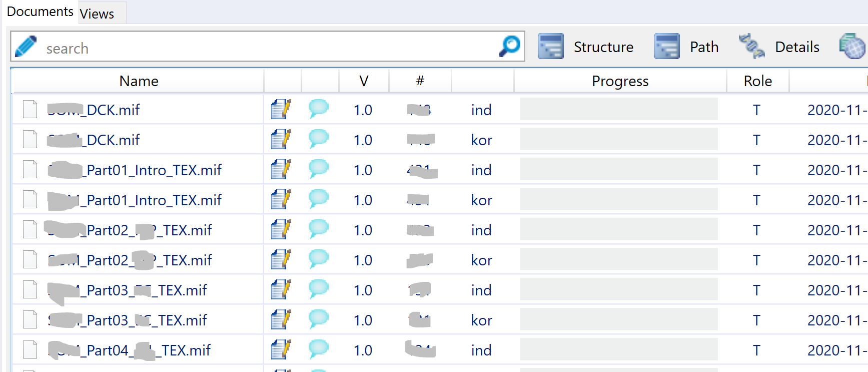Select the Documents tab
This screenshot has height=372, width=868.
[40, 12]
